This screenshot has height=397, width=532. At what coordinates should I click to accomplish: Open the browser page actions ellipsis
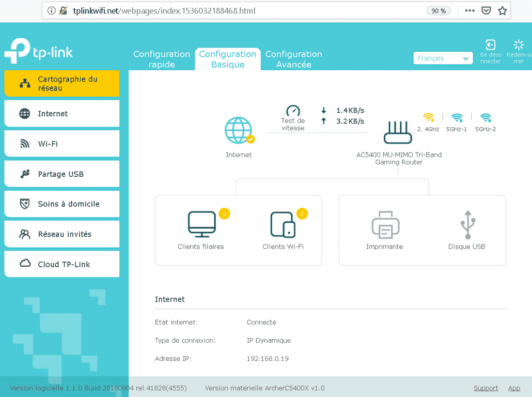point(470,10)
